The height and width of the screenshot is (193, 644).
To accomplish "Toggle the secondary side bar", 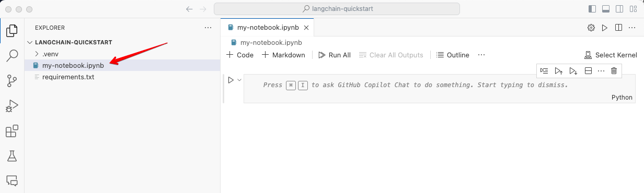I will click(620, 9).
